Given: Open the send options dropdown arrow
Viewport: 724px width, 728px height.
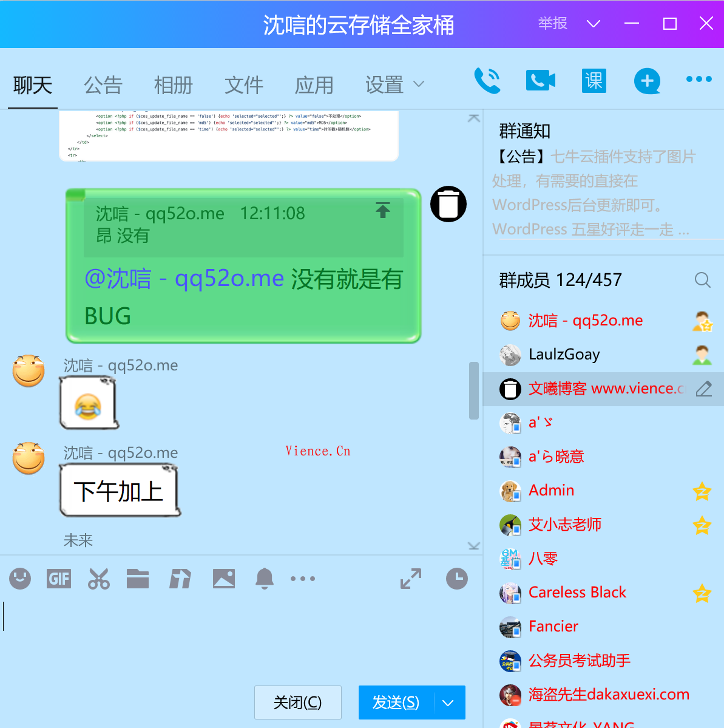Looking at the screenshot, I should pos(448,702).
